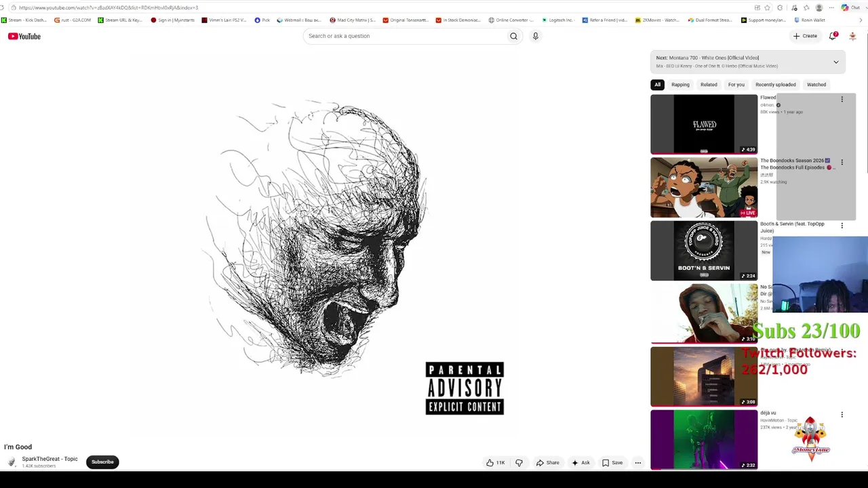Open SparkTheGreat - Topic channel link
Viewport: 868px width, 488px height.
click(x=50, y=459)
